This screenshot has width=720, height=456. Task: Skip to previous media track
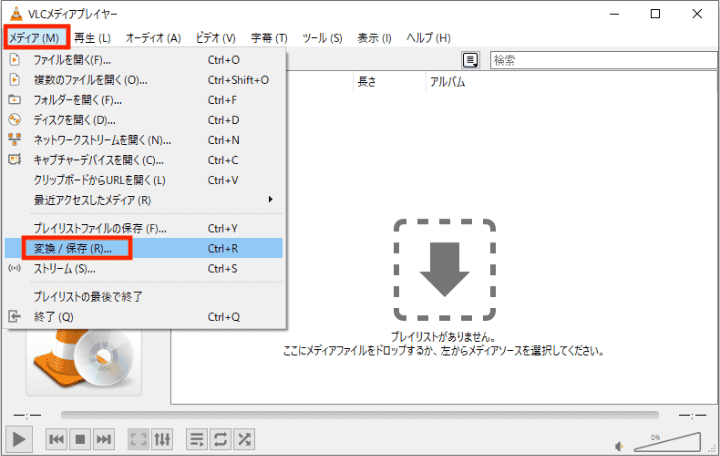pos(56,439)
